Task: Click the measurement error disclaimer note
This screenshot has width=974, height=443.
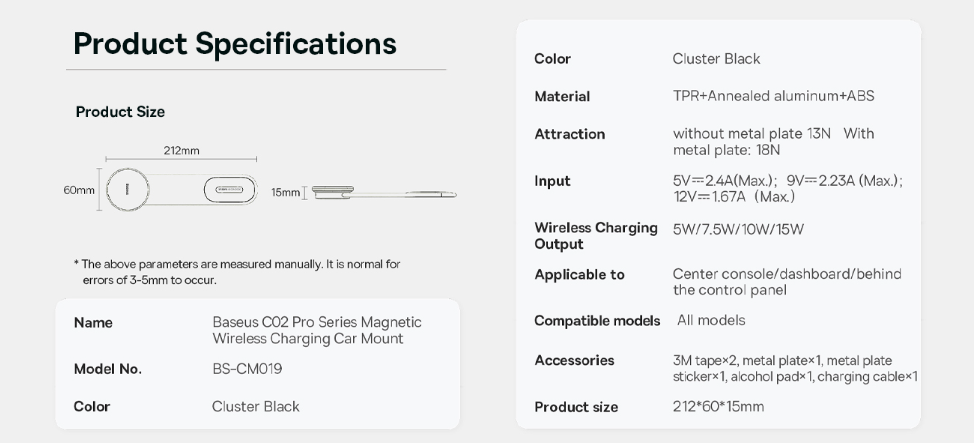Action: click(x=237, y=272)
